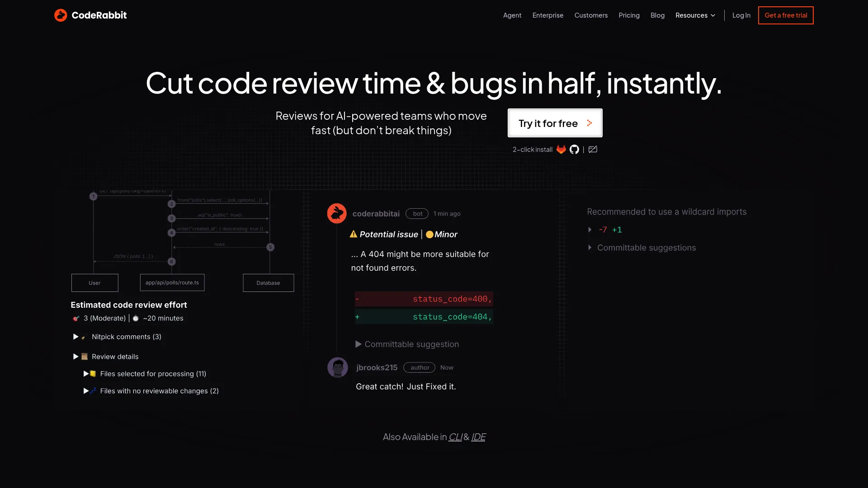Click the arrow icon inside Try it for free
The height and width of the screenshot is (488, 868).
coord(590,123)
